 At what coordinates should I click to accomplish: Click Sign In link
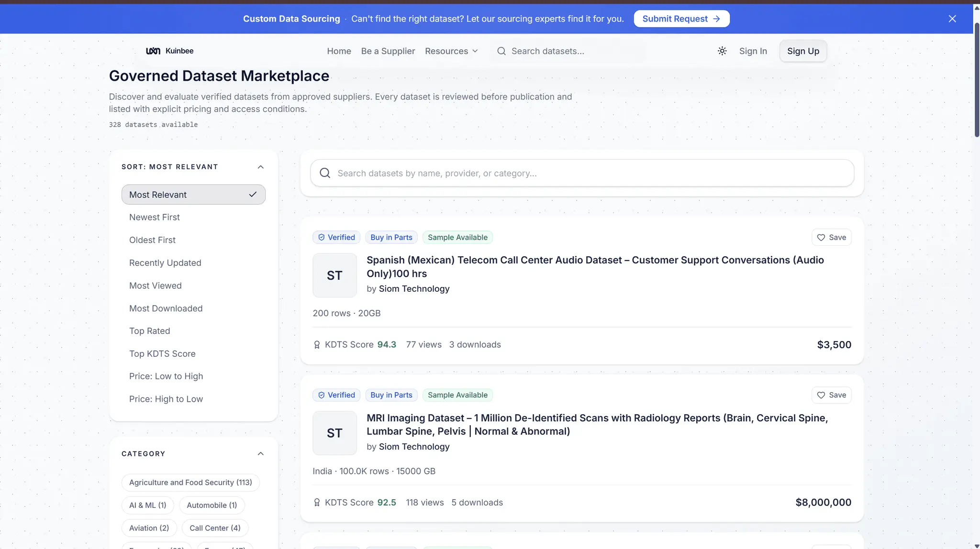pyautogui.click(x=753, y=51)
